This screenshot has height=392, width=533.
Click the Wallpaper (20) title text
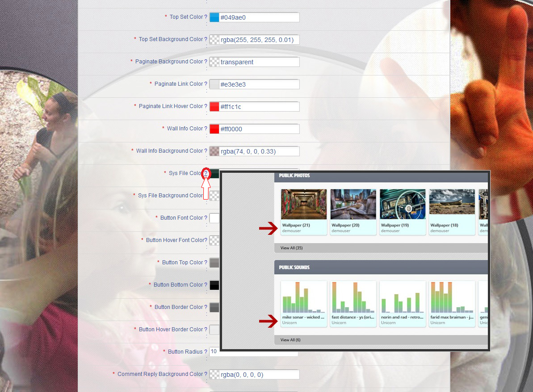click(345, 225)
